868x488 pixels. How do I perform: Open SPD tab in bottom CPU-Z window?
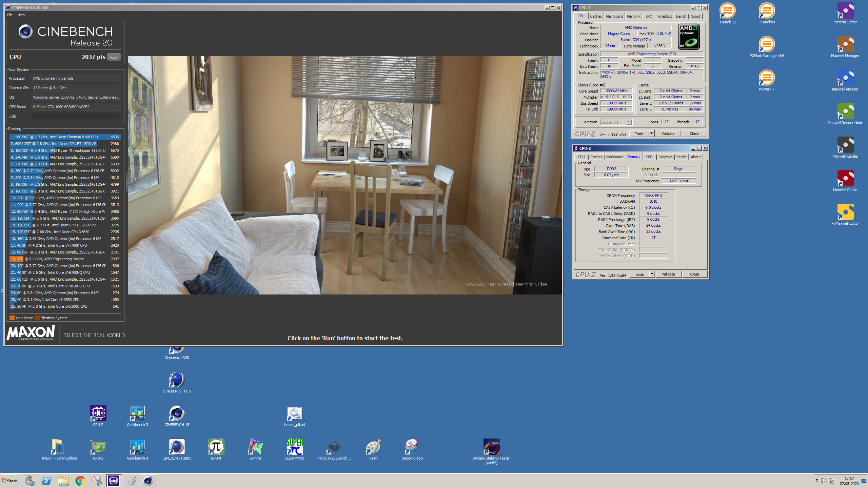click(649, 157)
